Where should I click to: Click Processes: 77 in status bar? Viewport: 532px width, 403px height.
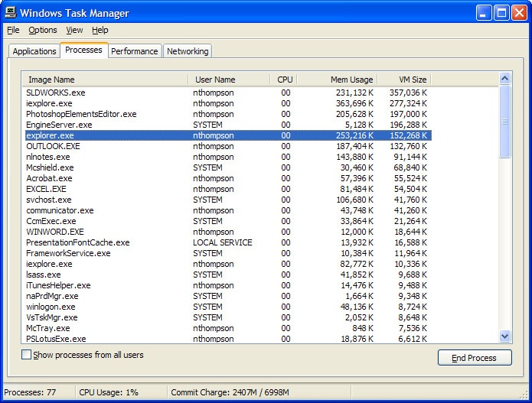click(x=30, y=392)
